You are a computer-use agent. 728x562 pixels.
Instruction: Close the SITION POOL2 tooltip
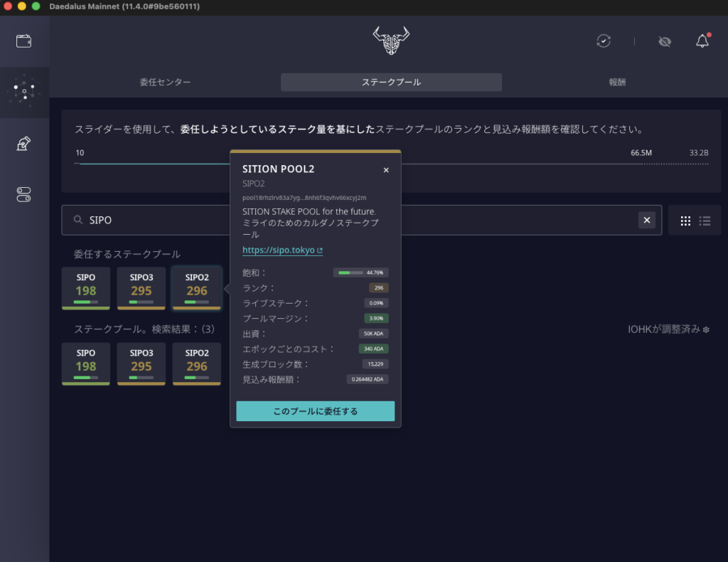[386, 170]
